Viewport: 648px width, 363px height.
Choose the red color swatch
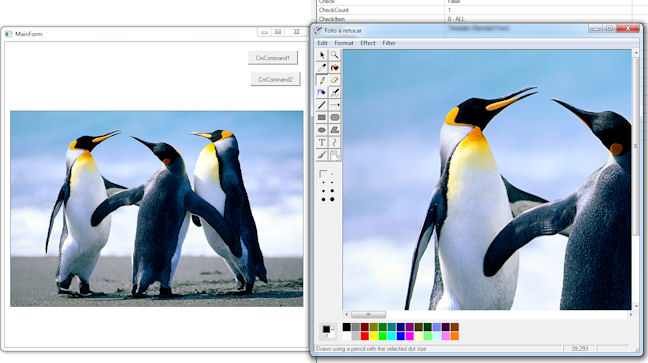point(364,336)
